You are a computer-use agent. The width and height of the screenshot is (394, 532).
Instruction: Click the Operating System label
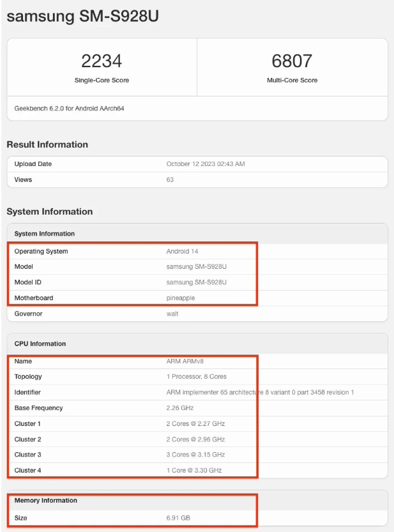[x=41, y=252]
